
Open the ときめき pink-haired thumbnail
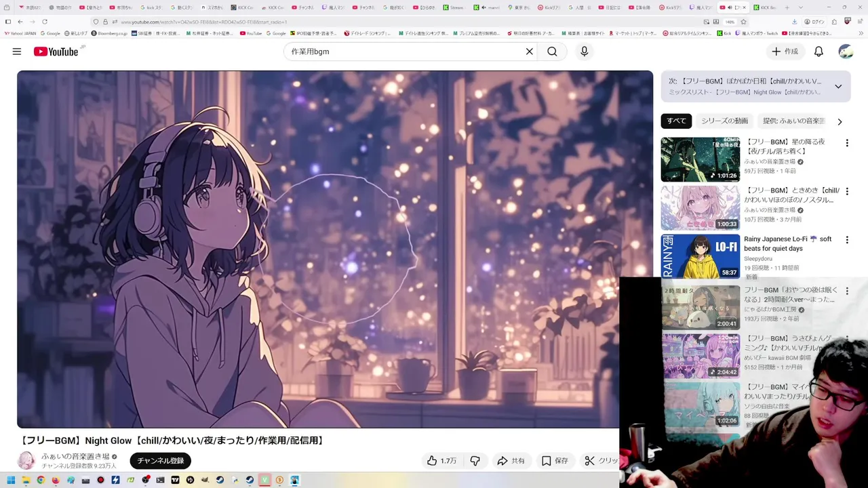click(x=701, y=208)
